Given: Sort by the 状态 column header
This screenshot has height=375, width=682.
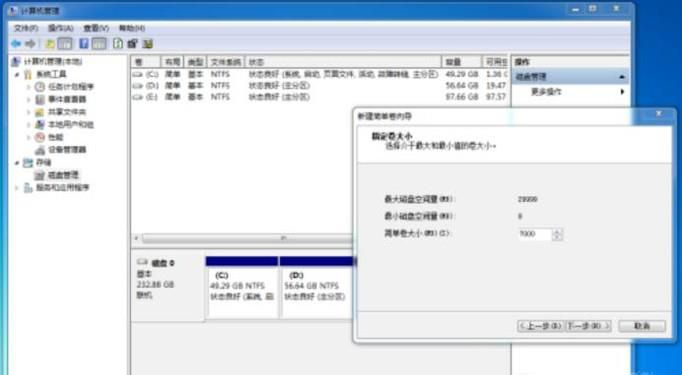Looking at the screenshot, I should [343, 62].
